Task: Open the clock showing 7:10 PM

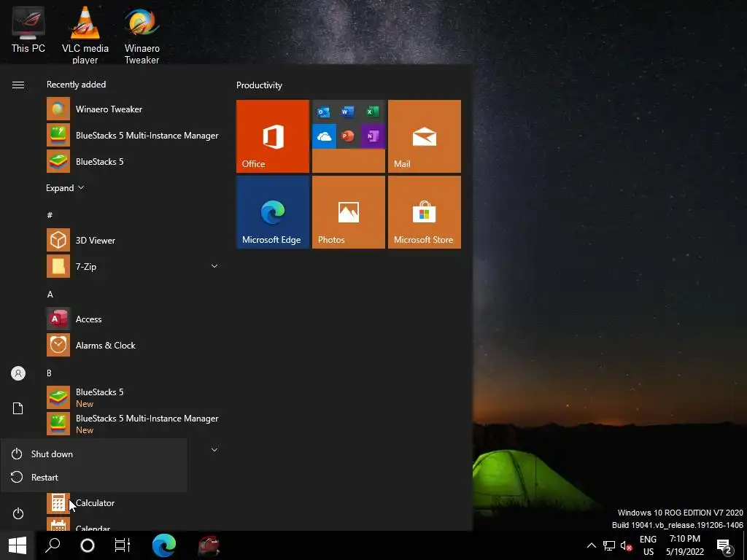Action: 684,545
